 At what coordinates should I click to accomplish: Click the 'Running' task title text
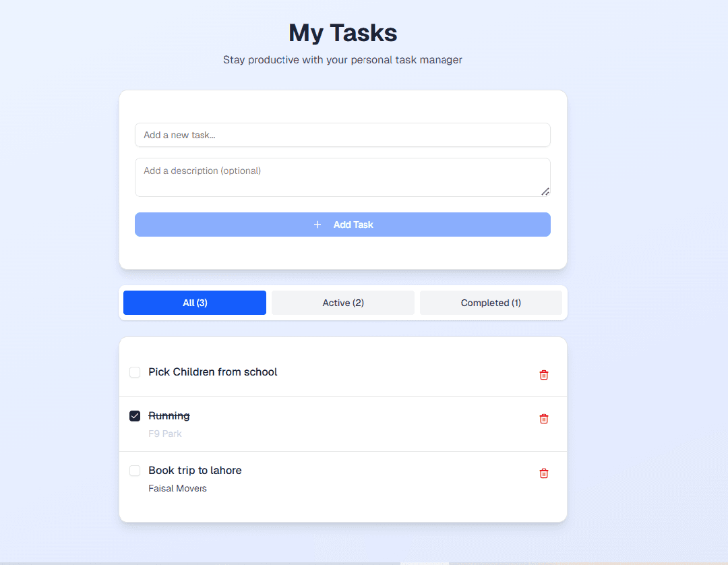pos(169,415)
